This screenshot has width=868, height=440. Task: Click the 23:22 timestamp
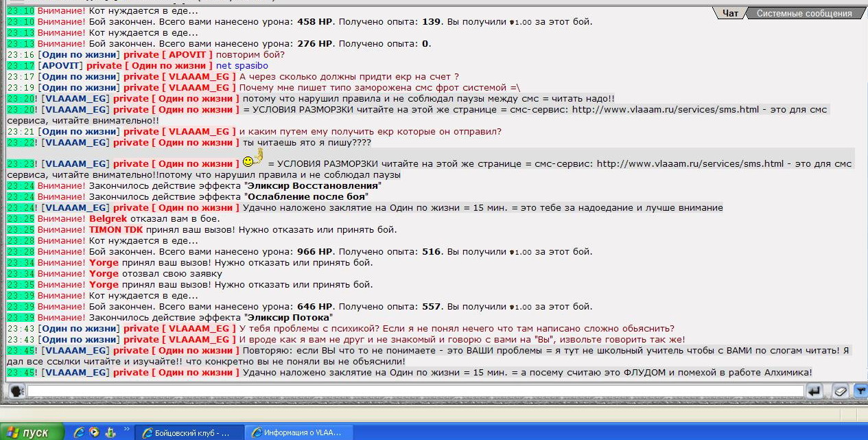21,143
